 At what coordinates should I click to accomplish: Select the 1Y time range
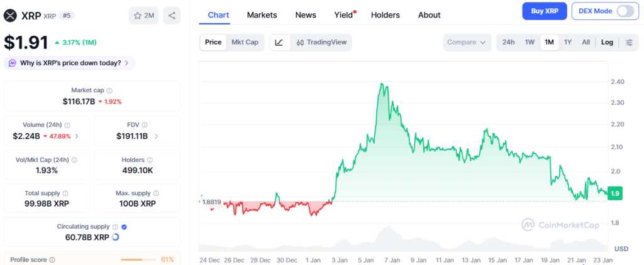tap(568, 42)
